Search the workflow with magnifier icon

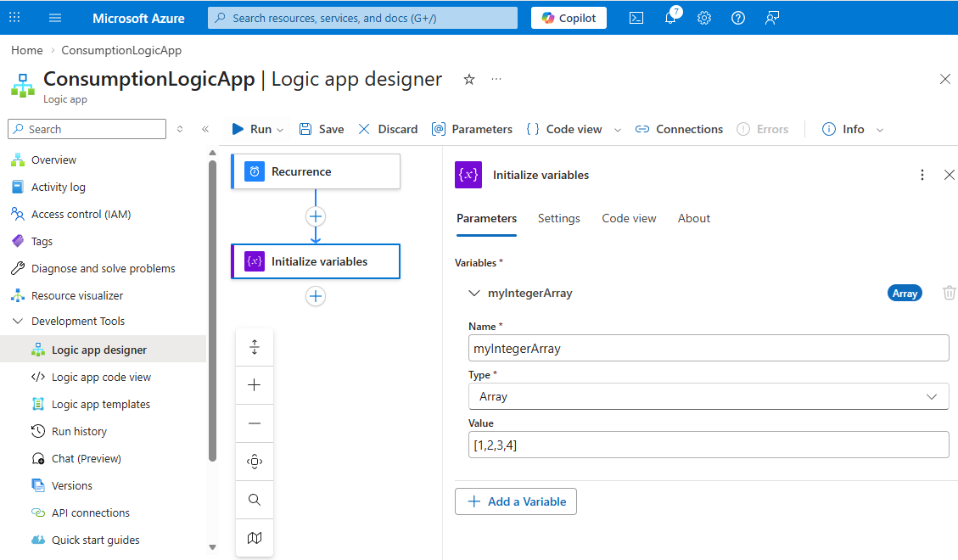(x=255, y=500)
